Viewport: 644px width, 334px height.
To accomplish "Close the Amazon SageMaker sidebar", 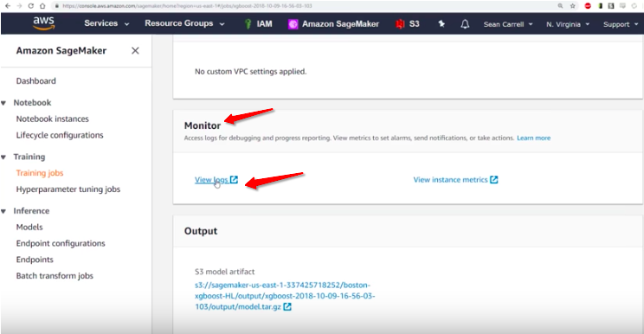I will click(x=135, y=50).
